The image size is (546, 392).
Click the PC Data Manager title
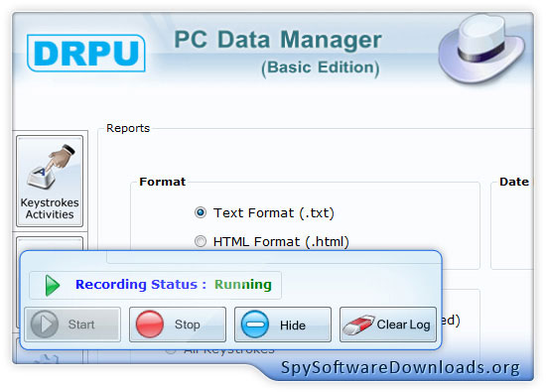(x=278, y=40)
